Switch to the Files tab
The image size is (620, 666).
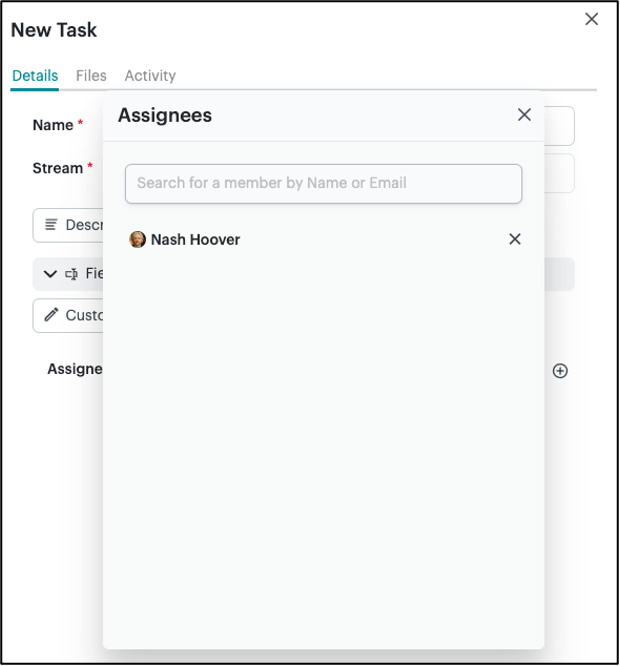pyautogui.click(x=91, y=76)
